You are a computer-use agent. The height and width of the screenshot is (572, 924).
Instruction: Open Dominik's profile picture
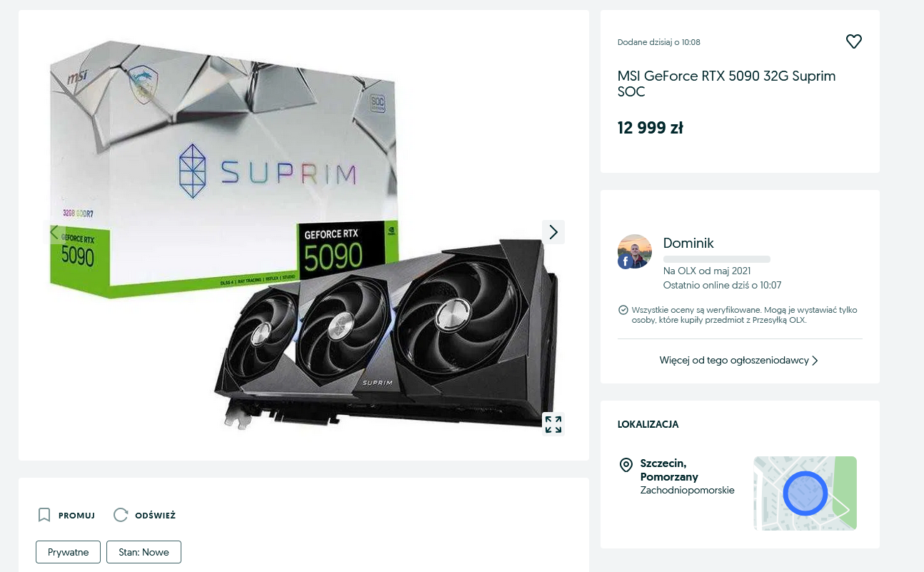coord(635,251)
